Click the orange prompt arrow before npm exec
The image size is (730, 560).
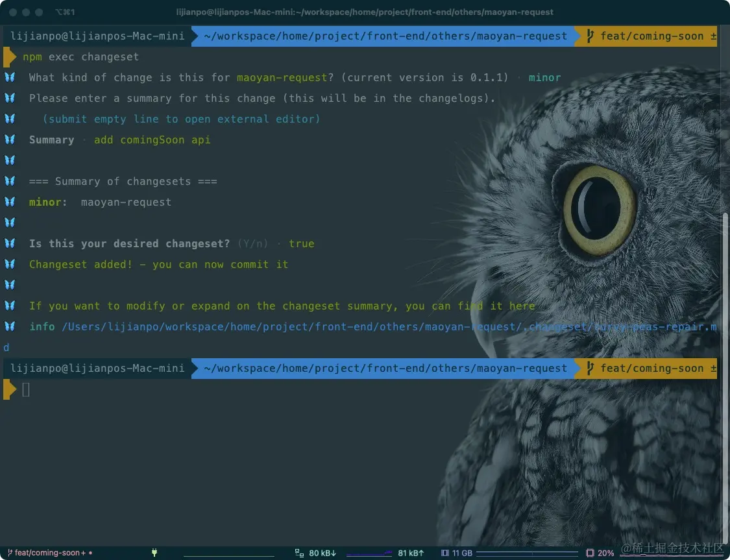tap(9, 57)
